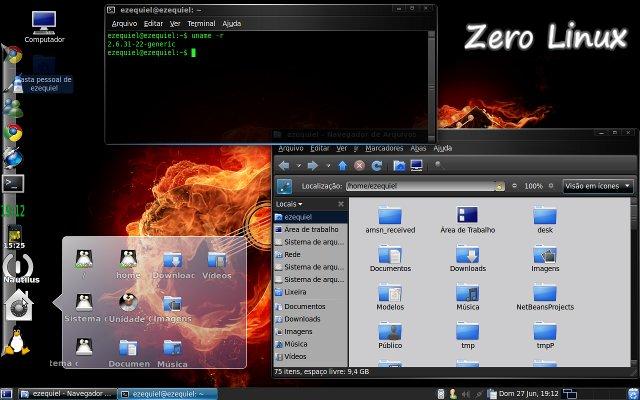Viewport: 640px width, 400px height.
Task: Select the Modelos folder
Action: tap(390, 297)
